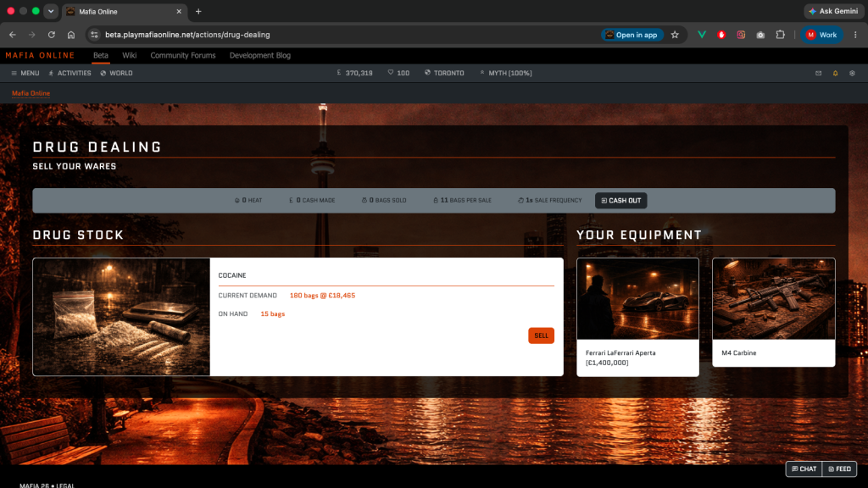Open the settings gear icon

tap(852, 73)
